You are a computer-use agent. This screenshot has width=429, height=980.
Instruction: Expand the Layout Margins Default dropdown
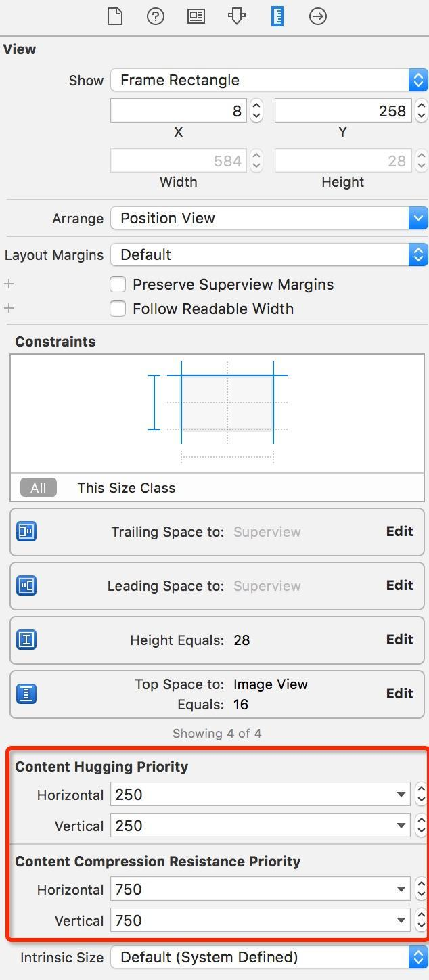point(269,254)
